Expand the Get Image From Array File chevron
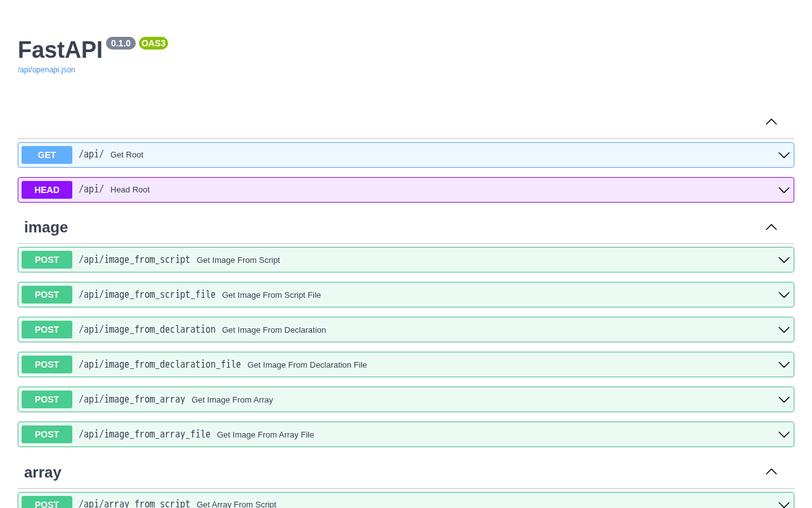Viewport: 812px width, 508px height. 784,434
